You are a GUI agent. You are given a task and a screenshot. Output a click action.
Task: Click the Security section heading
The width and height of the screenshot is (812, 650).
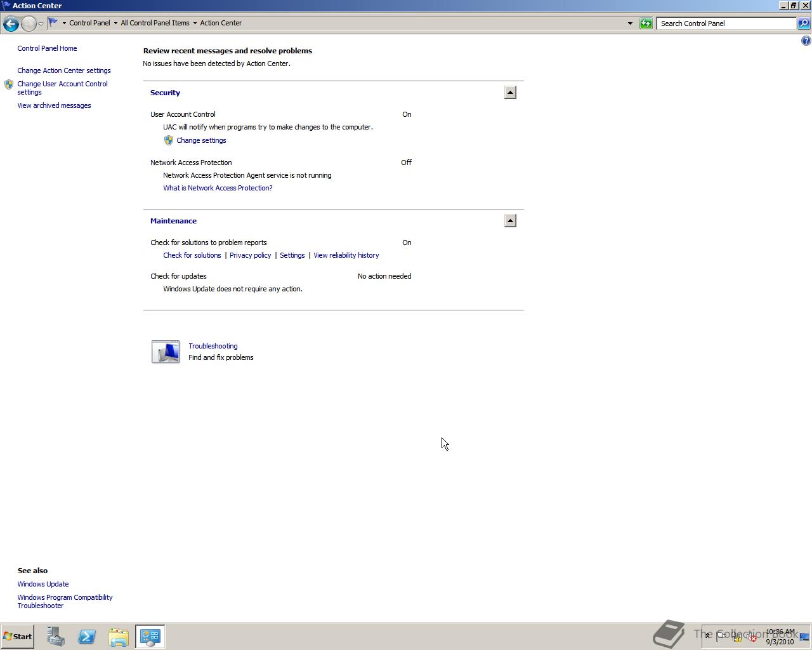(x=165, y=93)
